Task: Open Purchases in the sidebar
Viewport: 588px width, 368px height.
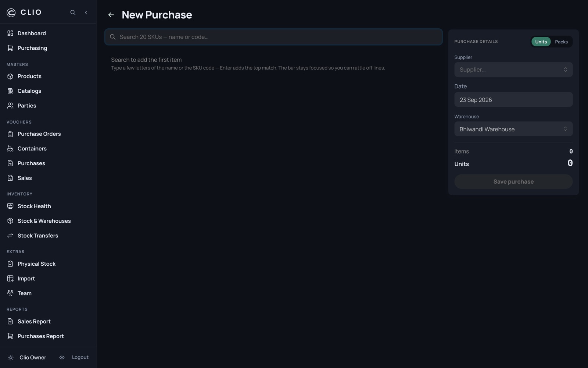Action: [x=48, y=163]
